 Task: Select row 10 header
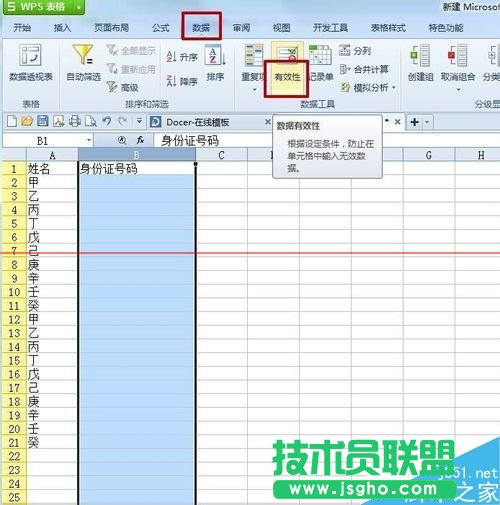[14, 292]
